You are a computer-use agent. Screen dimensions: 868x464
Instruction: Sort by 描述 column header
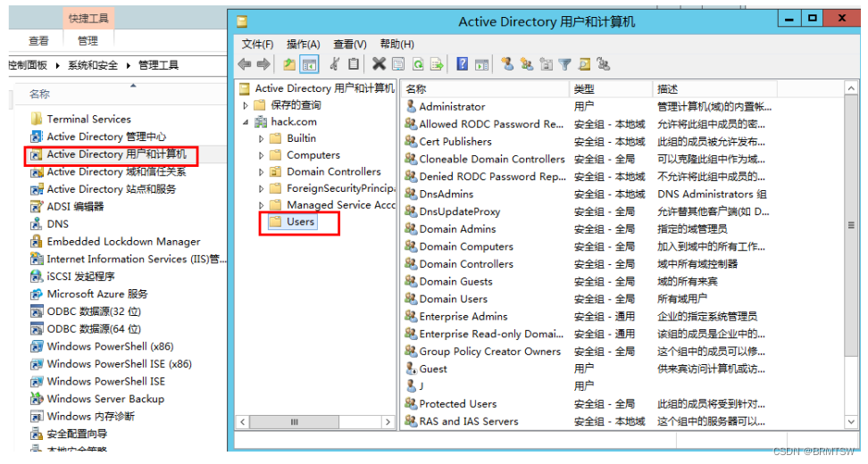point(715,89)
